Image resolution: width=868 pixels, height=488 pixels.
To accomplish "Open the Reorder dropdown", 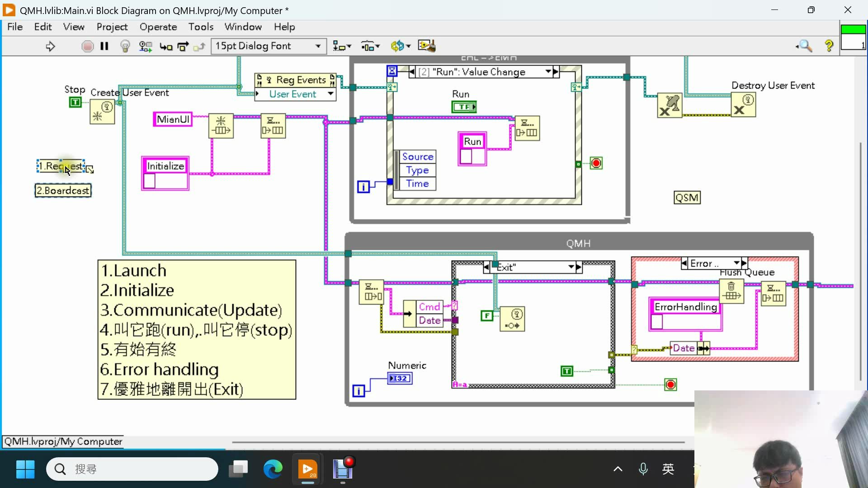I will (401, 46).
